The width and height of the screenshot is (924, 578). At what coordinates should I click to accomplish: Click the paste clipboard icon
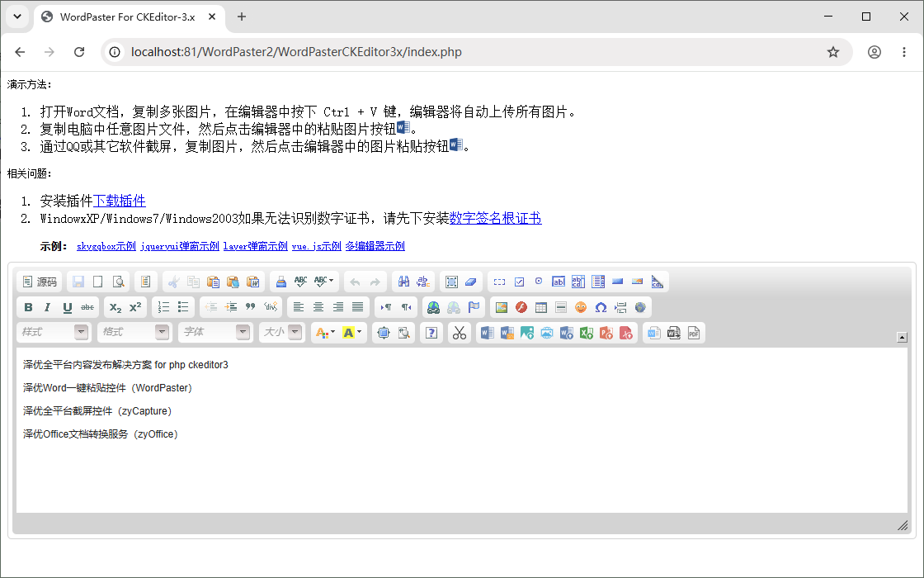[x=213, y=282]
